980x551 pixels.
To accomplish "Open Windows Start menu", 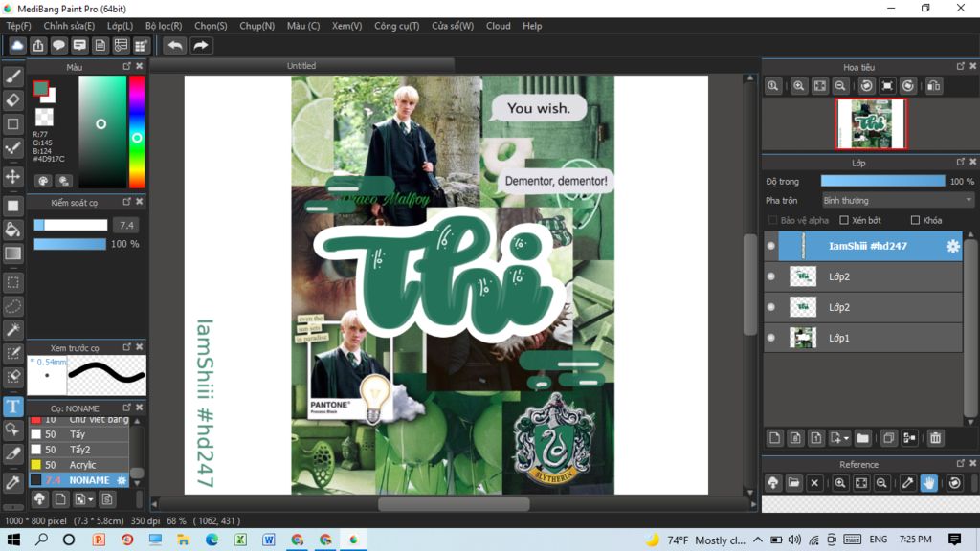I will pos(13,540).
